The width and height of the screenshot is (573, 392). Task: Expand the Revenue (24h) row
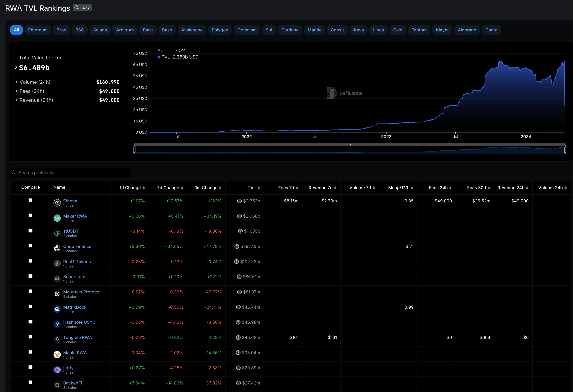pos(17,100)
